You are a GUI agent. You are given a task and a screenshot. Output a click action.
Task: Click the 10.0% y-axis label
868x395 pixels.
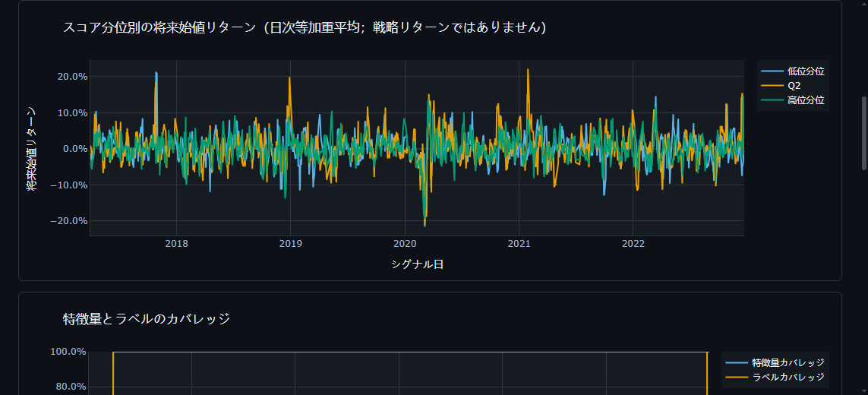(72, 112)
